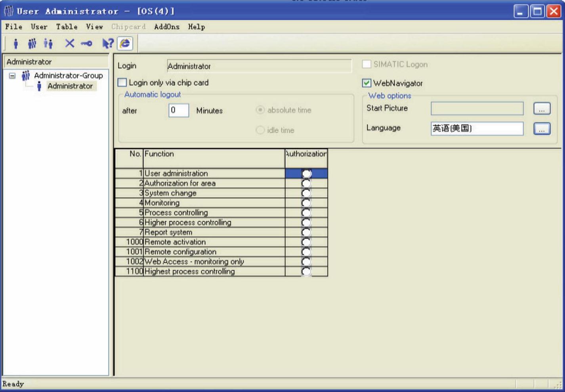Screen dimensions: 565x392
Task: Click the System change function cell
Action: tap(214, 193)
